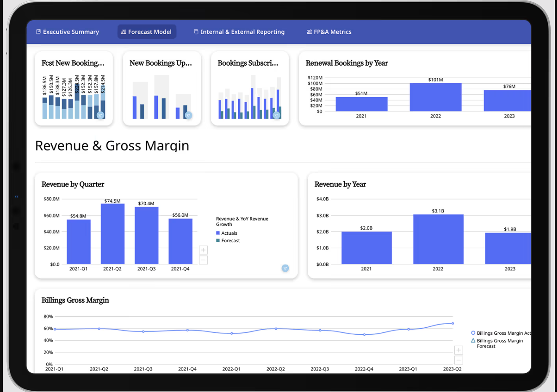This screenshot has width=557, height=392.
Task: Open the FP&A Metrics tab
Action: tap(329, 32)
